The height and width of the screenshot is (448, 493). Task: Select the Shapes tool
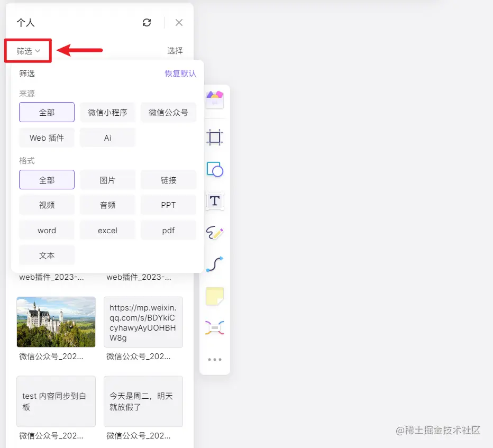pyautogui.click(x=215, y=169)
